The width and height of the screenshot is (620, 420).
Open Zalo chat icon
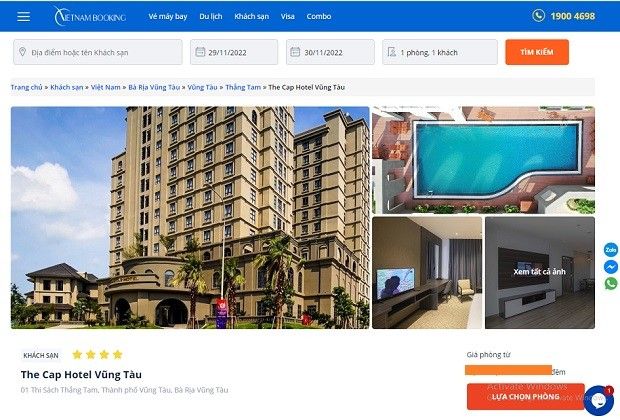[x=611, y=250]
